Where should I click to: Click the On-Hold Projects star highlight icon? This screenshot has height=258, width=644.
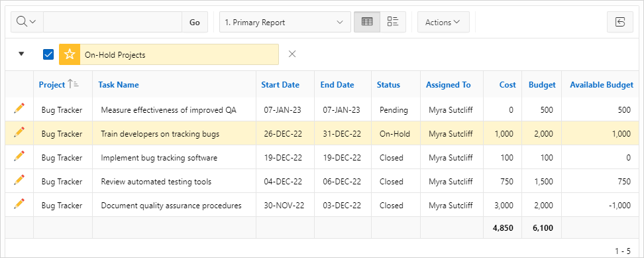tap(70, 54)
